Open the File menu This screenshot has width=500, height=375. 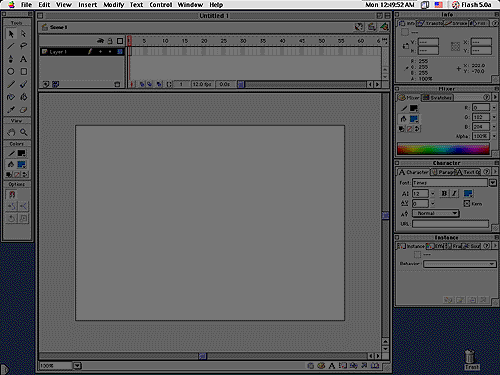pyautogui.click(x=26, y=5)
